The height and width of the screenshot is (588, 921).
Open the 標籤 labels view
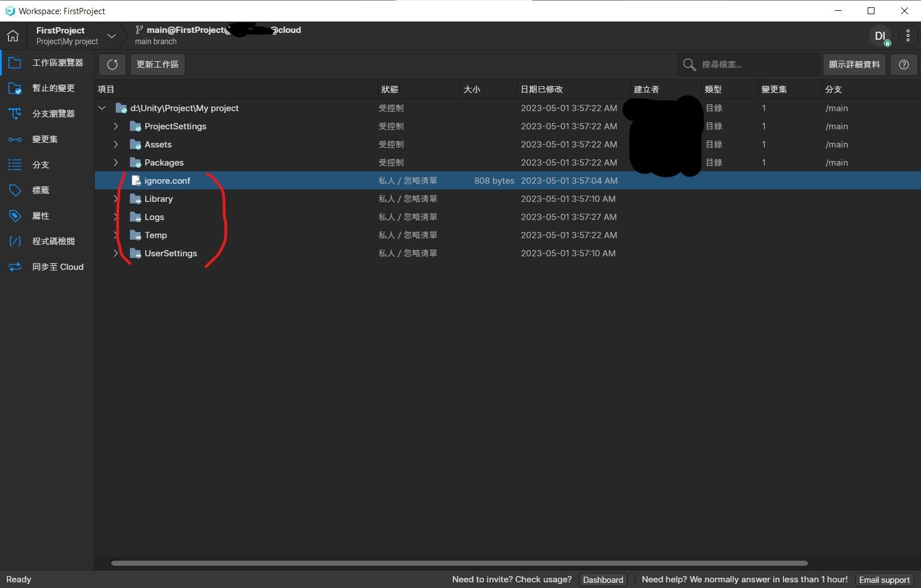[x=40, y=190]
